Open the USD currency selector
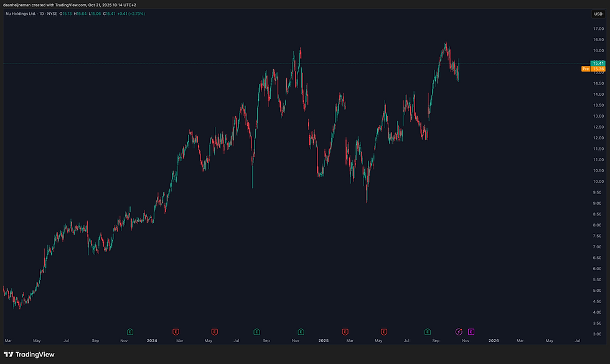This screenshot has width=610, height=364. click(598, 14)
